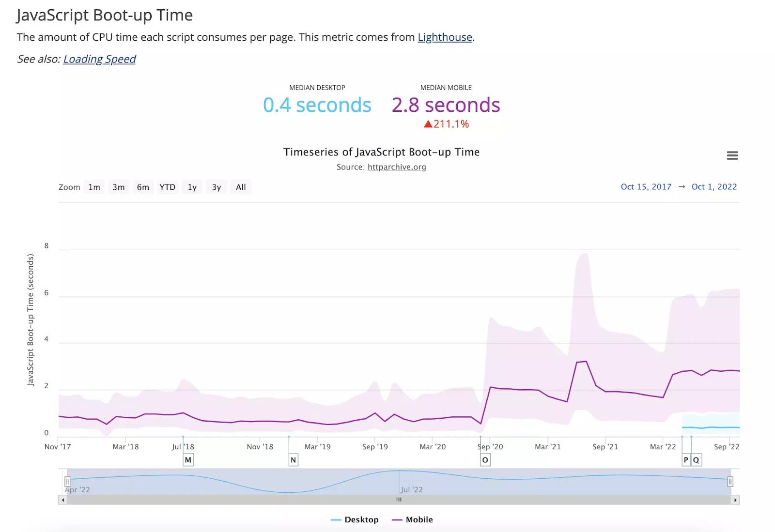Screen dimensions: 775x532
Task: Click the 0.4 seconds median desktop value
Action: [x=317, y=105]
